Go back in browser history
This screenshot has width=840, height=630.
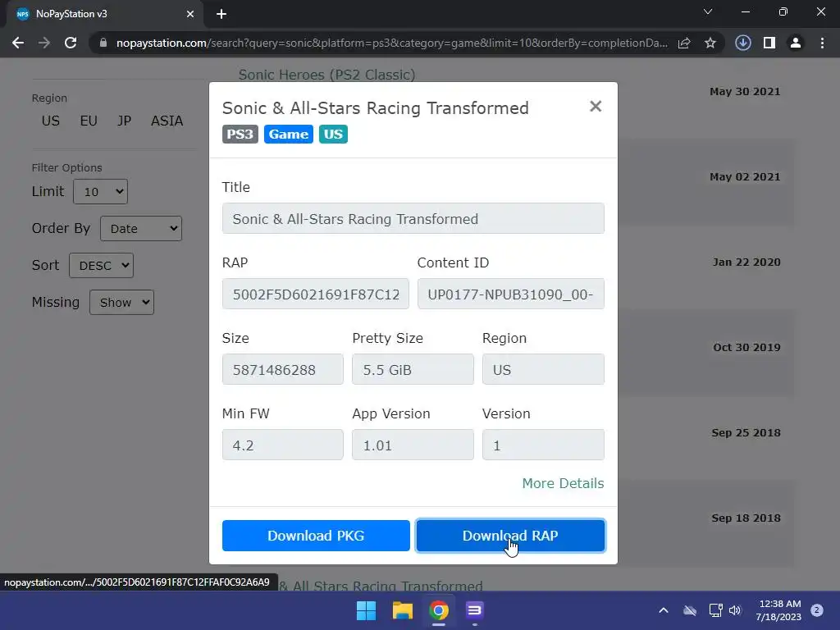click(x=18, y=43)
